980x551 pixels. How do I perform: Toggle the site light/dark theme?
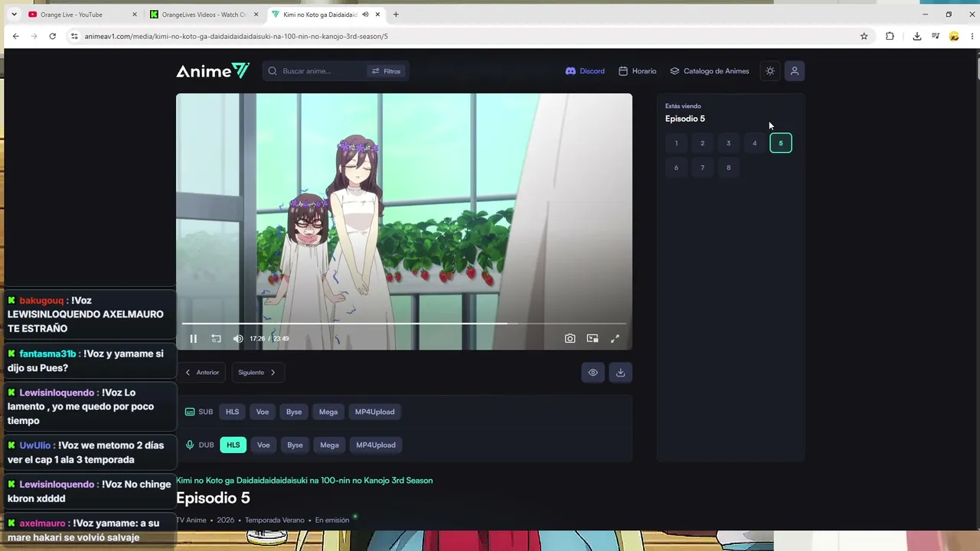pos(770,71)
